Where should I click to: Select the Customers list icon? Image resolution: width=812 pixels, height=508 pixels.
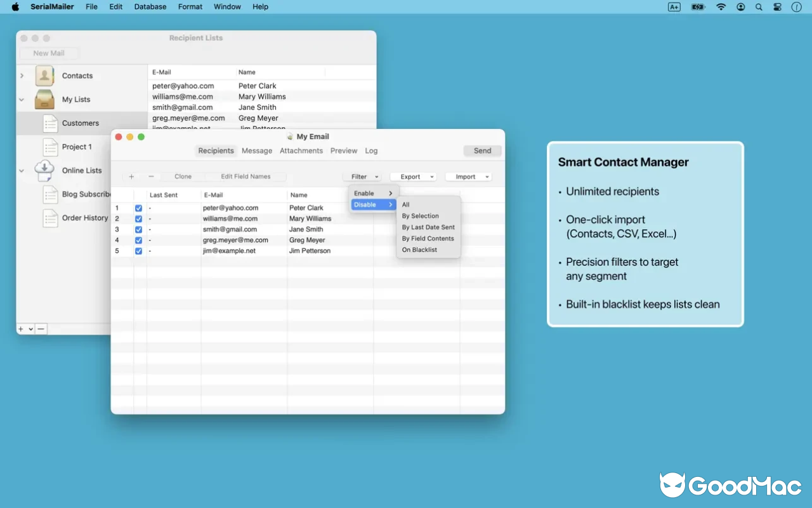point(50,123)
